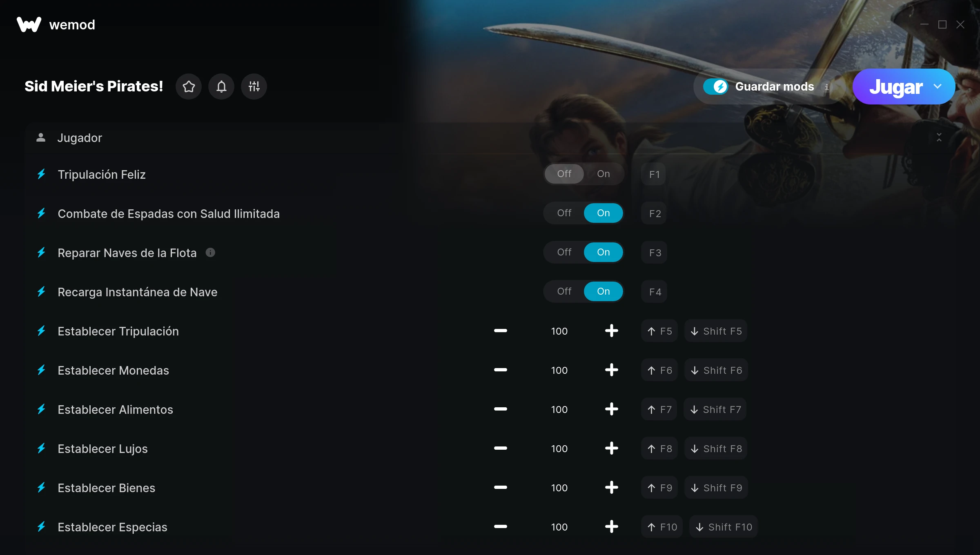Decrease Establecer Monedas with minus icon
Viewport: 980px width, 555px height.
pyautogui.click(x=500, y=370)
